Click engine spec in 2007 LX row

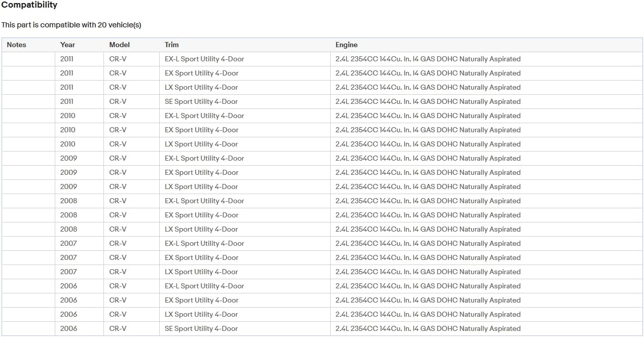(428, 272)
